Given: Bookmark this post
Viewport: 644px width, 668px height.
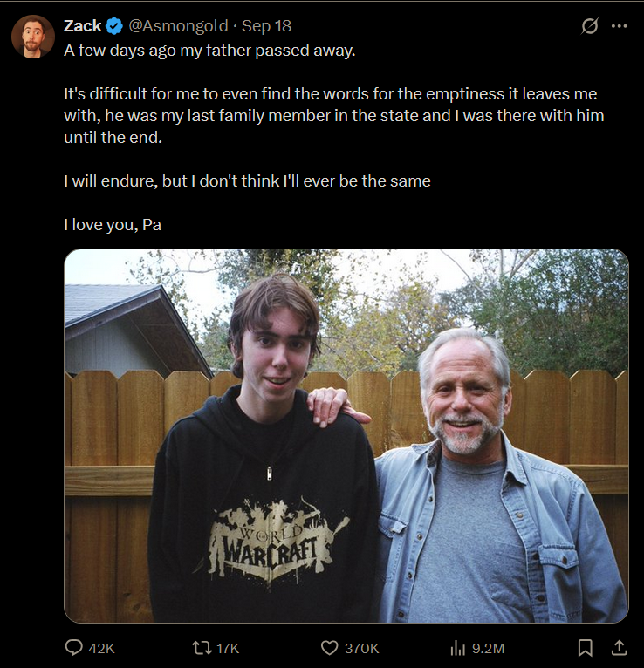Looking at the screenshot, I should tap(586, 648).
